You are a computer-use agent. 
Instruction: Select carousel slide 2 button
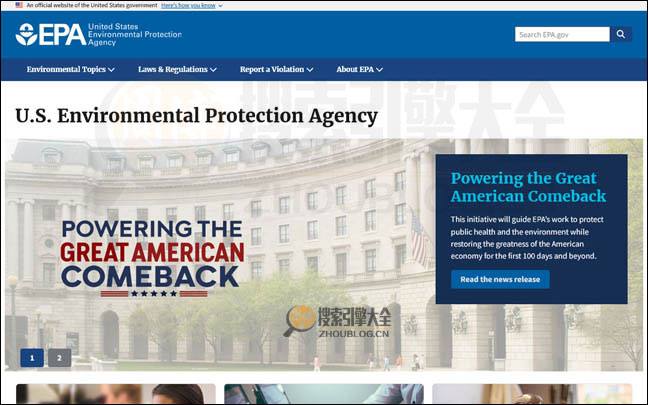pyautogui.click(x=59, y=358)
